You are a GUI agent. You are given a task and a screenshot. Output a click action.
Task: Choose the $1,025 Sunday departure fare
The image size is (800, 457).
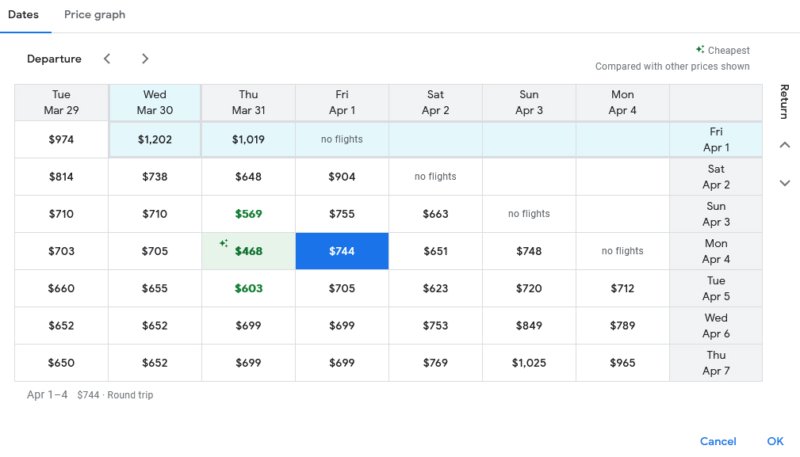pyautogui.click(x=528, y=363)
